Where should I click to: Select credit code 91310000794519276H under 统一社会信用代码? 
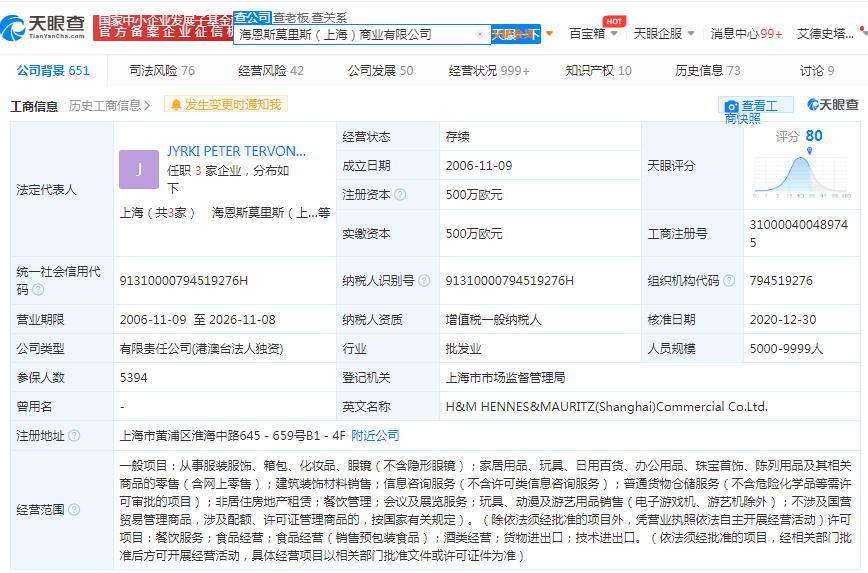[x=184, y=281]
